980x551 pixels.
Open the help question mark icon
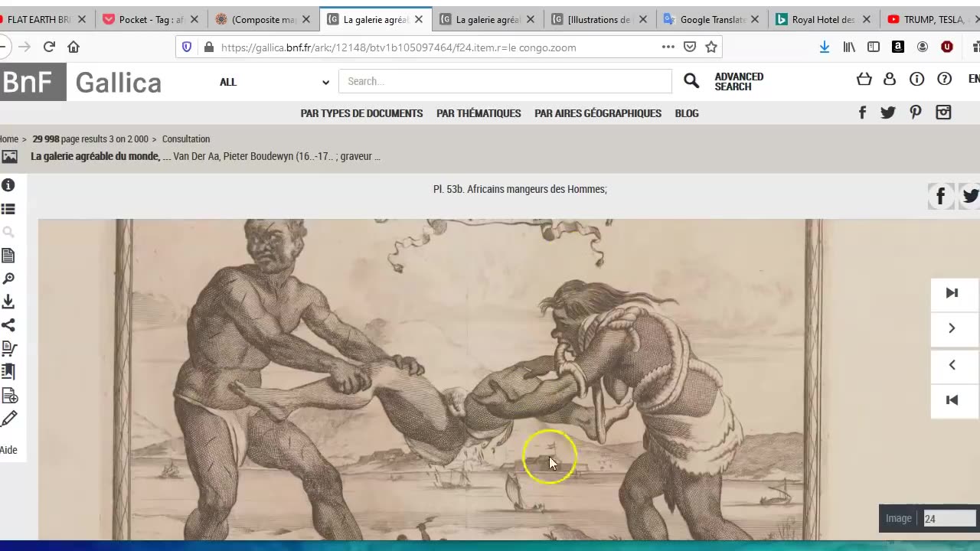click(x=945, y=79)
